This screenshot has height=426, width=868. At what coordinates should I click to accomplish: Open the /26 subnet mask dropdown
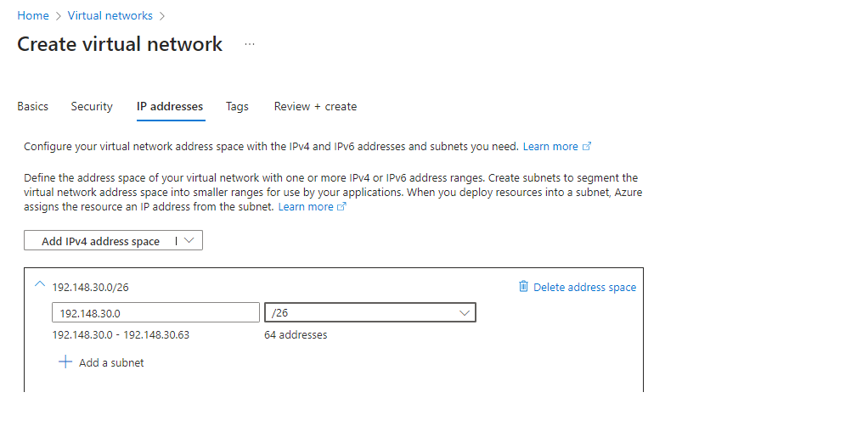pos(464,313)
